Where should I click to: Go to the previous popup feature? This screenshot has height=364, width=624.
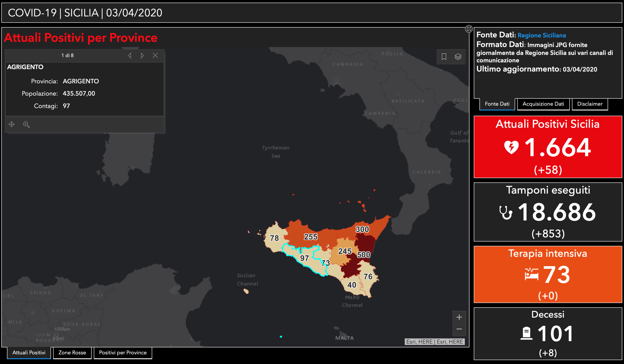[x=129, y=56]
